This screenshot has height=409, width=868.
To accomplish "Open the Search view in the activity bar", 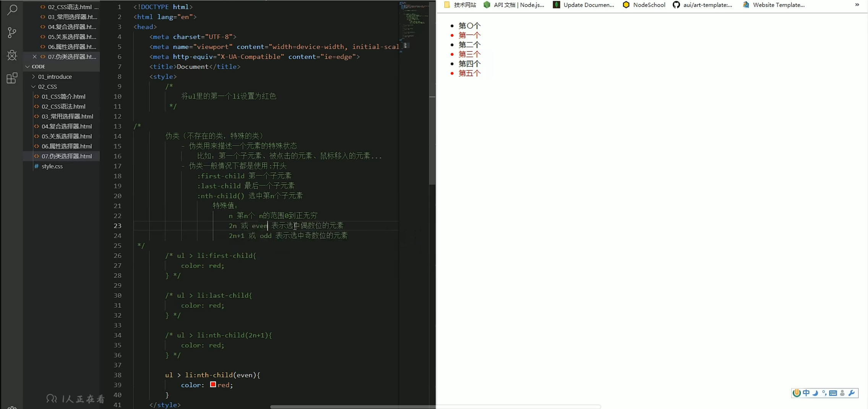I will (x=12, y=10).
